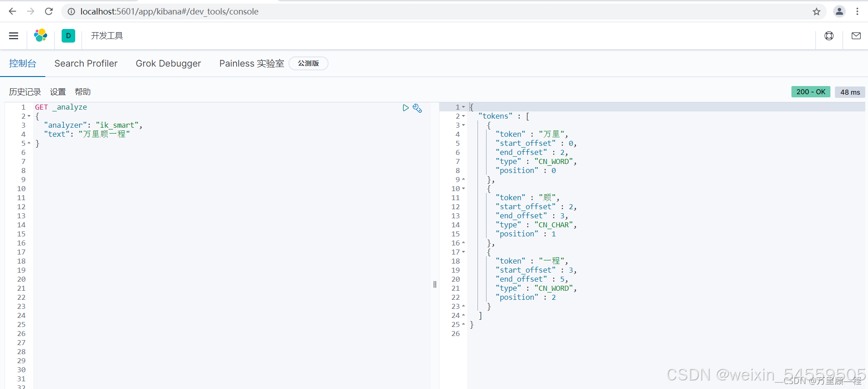Open the wrench actions menu icon

(x=417, y=108)
